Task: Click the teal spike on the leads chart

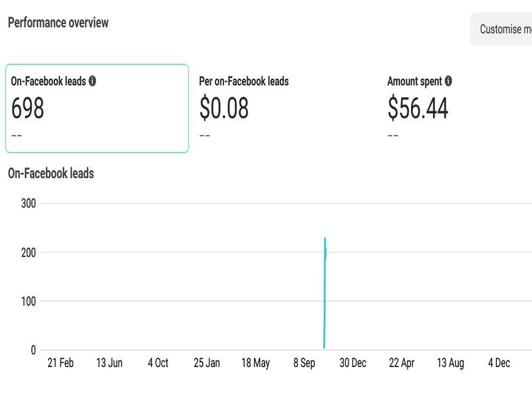Action: pos(325,293)
